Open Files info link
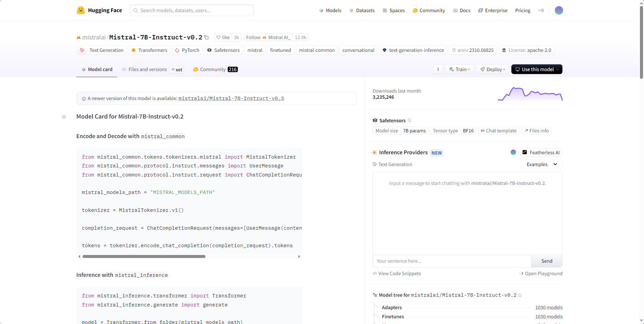644x324 pixels. 537,131
